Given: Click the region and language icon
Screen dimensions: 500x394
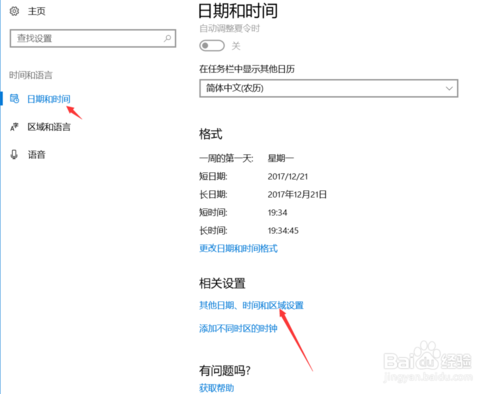Looking at the screenshot, I should [14, 127].
